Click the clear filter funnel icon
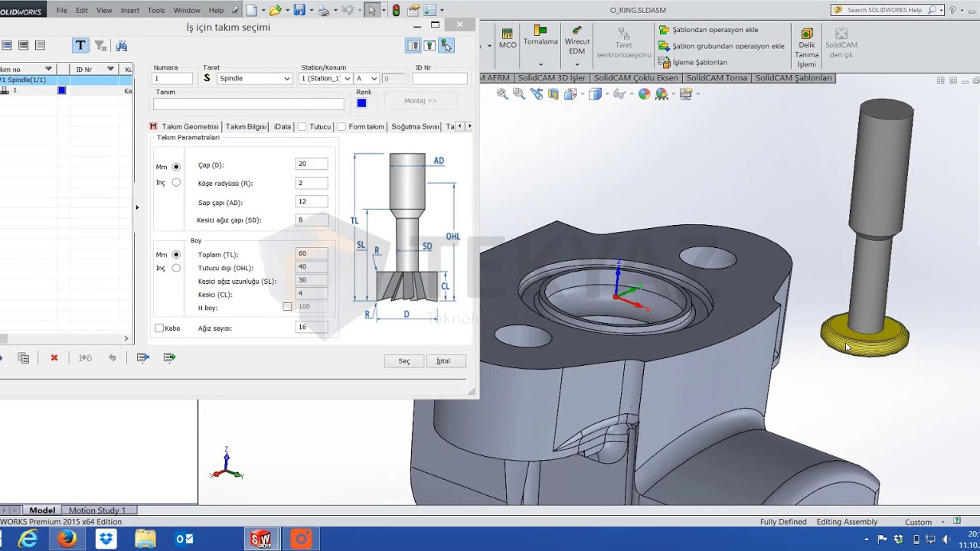Screen dimensions: 980x551 pyautogui.click(x=101, y=46)
